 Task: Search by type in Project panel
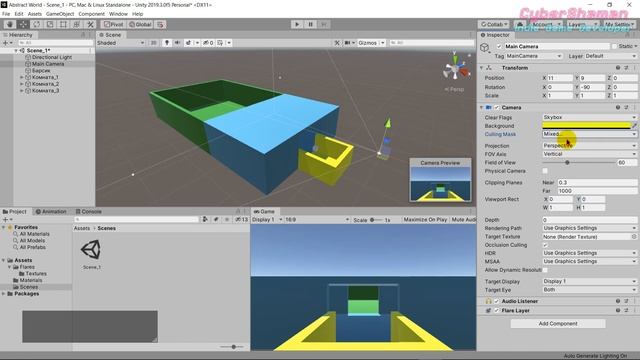205,220
